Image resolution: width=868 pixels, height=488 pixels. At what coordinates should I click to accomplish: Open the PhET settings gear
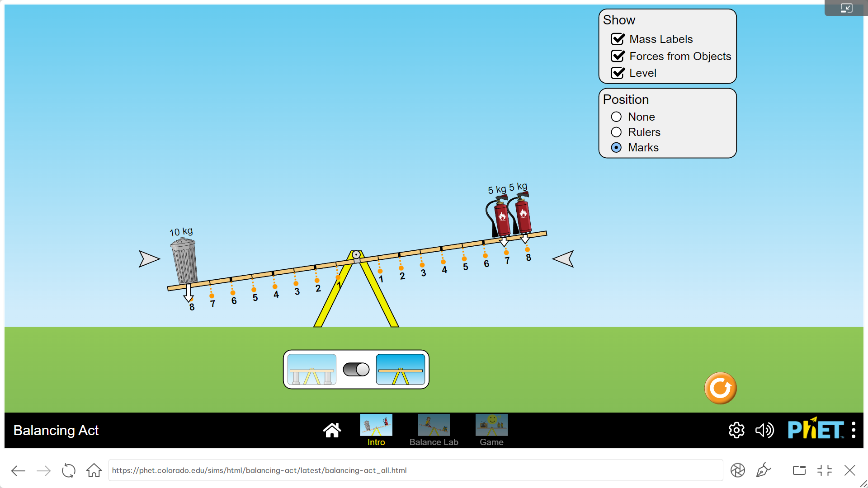[736, 430]
